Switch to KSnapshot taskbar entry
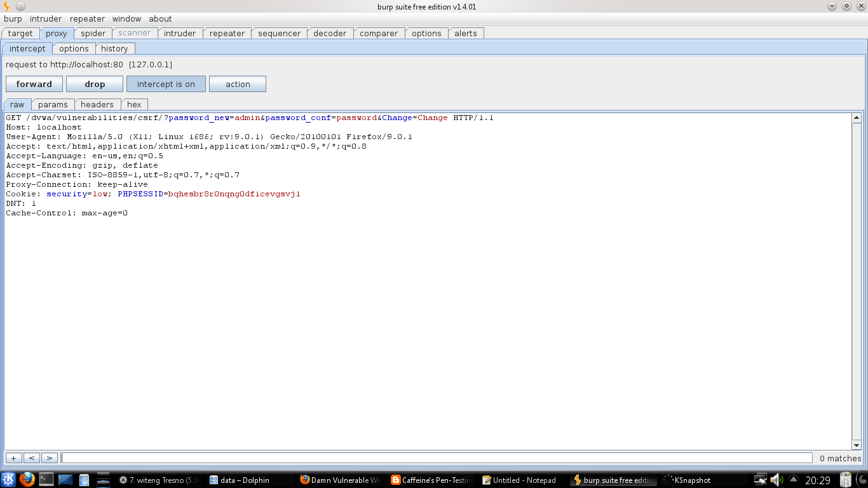868x488 pixels. click(704, 480)
